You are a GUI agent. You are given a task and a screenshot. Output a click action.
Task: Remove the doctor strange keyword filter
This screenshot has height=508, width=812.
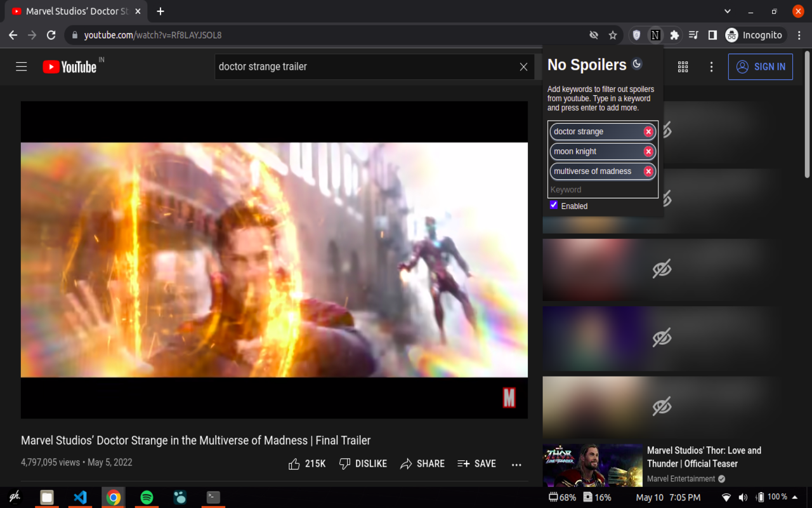pos(648,131)
